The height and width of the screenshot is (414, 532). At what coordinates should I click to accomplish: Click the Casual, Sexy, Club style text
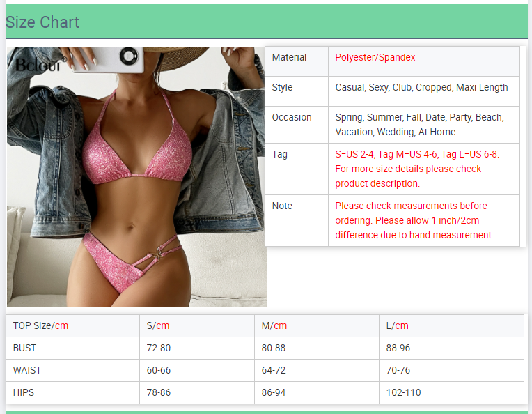[421, 88]
